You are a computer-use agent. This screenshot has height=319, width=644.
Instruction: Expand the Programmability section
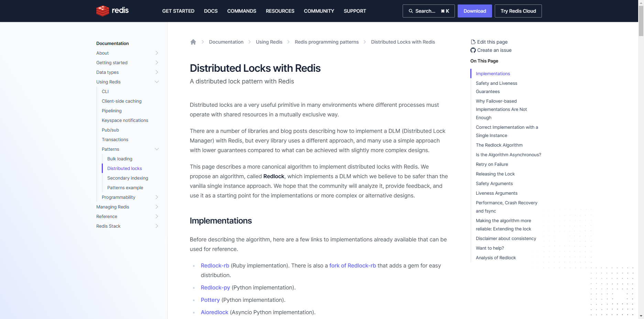(157, 197)
